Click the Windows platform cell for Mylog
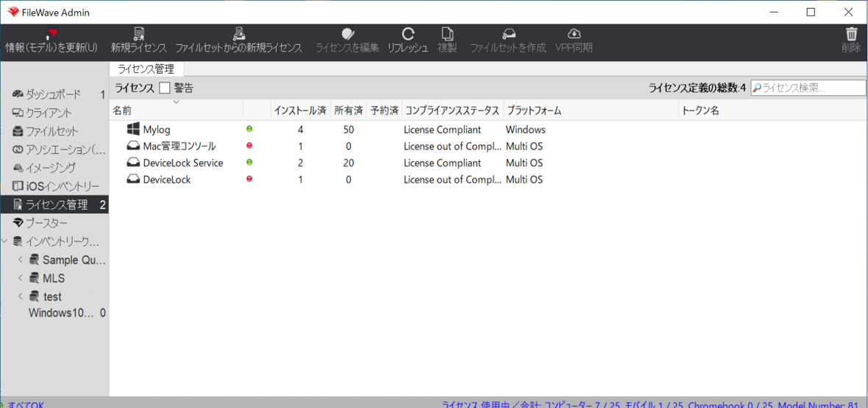The height and width of the screenshot is (408, 868). (x=525, y=130)
